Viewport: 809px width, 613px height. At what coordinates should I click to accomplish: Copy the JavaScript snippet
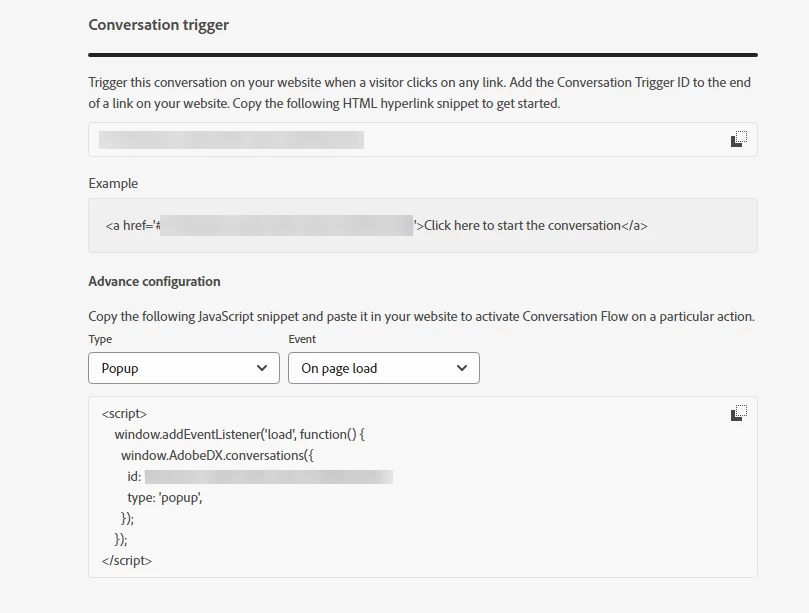pyautogui.click(x=739, y=413)
